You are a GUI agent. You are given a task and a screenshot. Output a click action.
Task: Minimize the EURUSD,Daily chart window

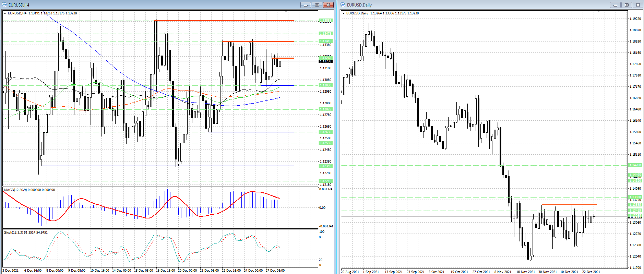[615, 5]
